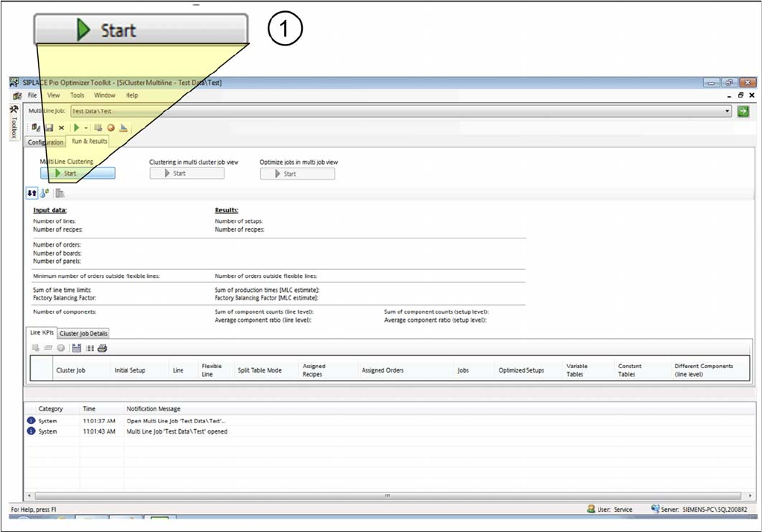
Task: Click the orange ball icon in toolbar
Action: click(111, 127)
